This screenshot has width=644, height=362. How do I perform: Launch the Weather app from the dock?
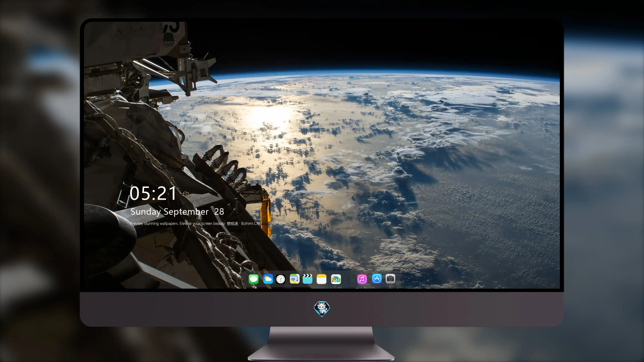tap(268, 279)
